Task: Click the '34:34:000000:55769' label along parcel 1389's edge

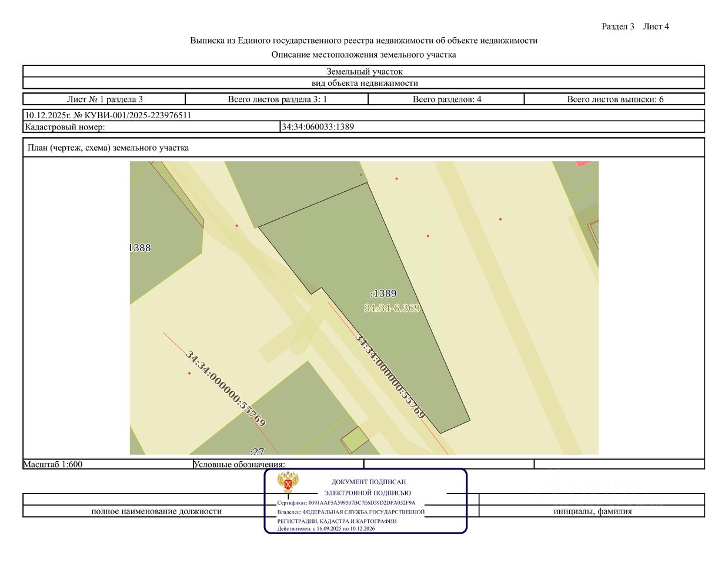Action: pos(390,377)
